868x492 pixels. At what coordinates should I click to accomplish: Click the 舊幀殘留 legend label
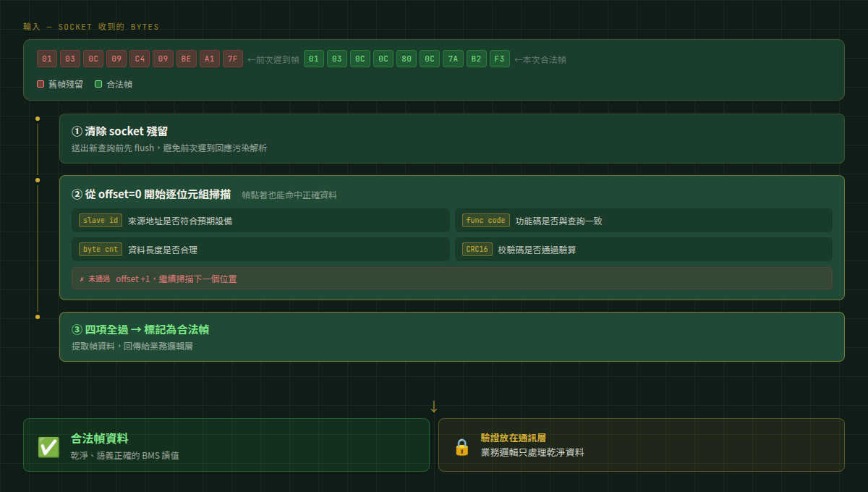(66, 84)
